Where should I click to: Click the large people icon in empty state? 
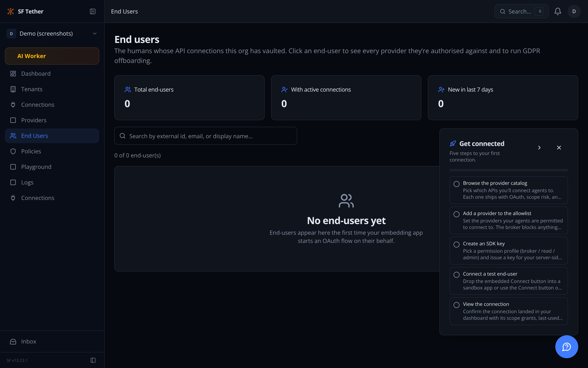click(346, 201)
